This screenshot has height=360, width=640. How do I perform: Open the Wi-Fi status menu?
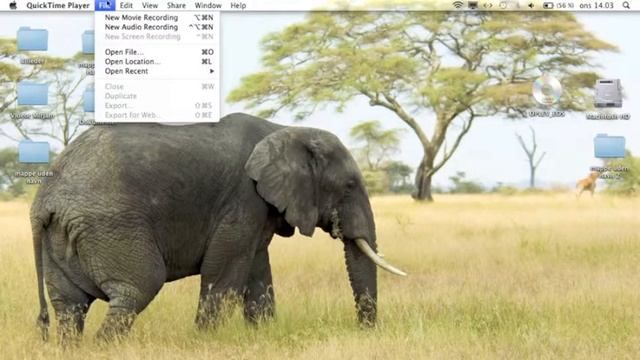click(x=458, y=5)
